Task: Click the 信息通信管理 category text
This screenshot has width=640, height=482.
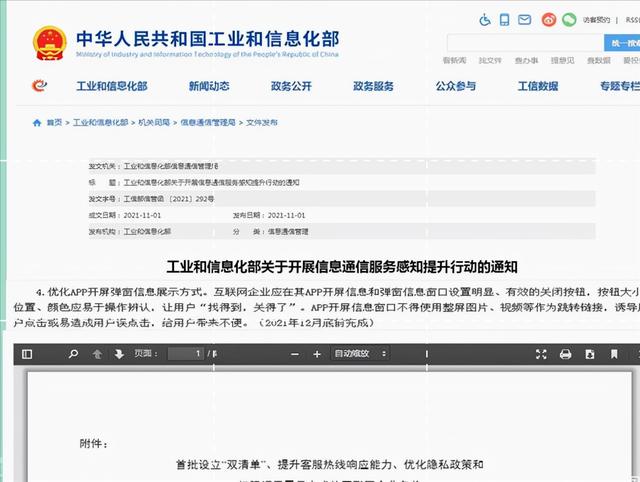Action: pyautogui.click(x=288, y=231)
